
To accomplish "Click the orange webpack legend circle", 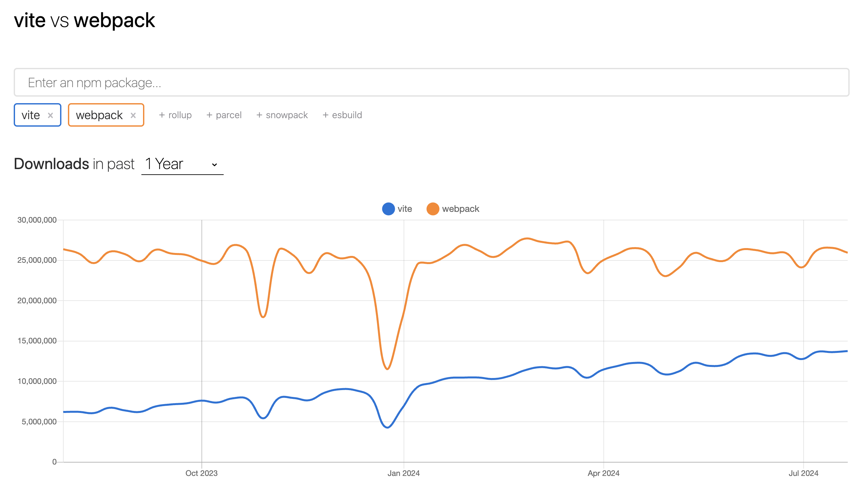I will pos(433,209).
